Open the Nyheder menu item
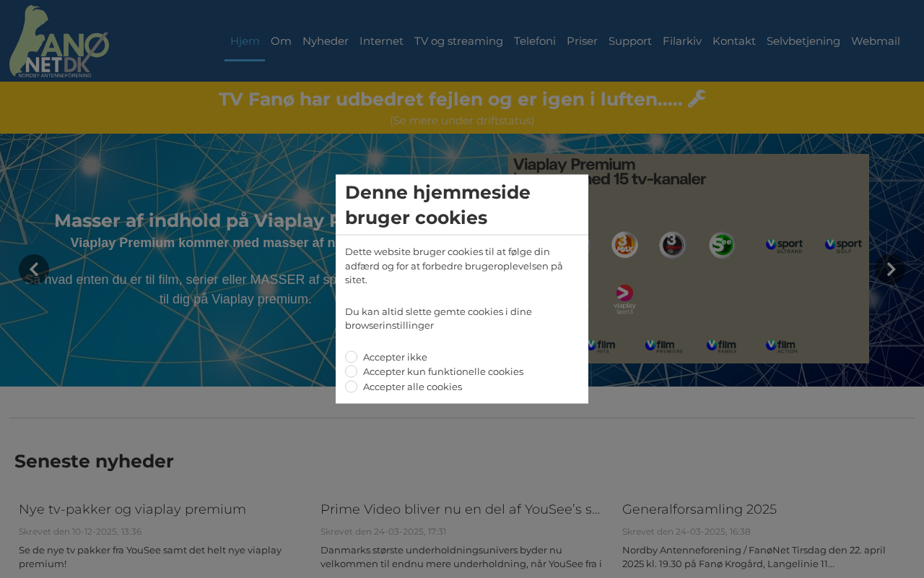This screenshot has height=578, width=924. pos(326,41)
